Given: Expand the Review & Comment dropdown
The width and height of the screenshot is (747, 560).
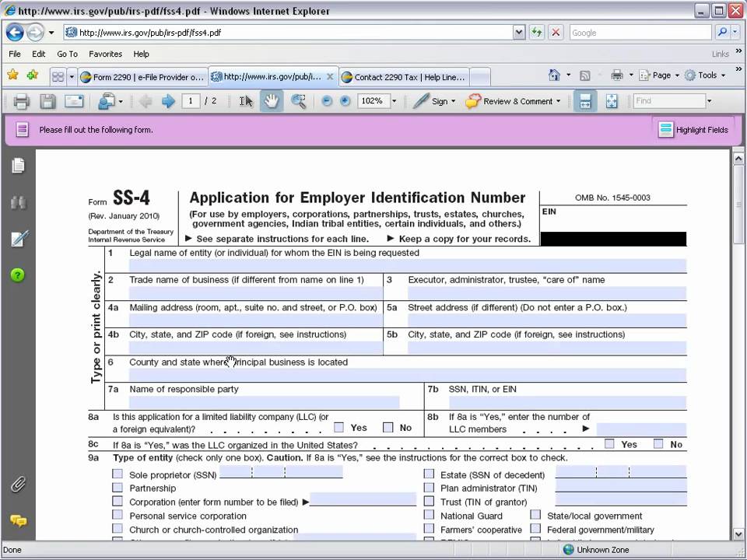Looking at the screenshot, I should point(558,101).
